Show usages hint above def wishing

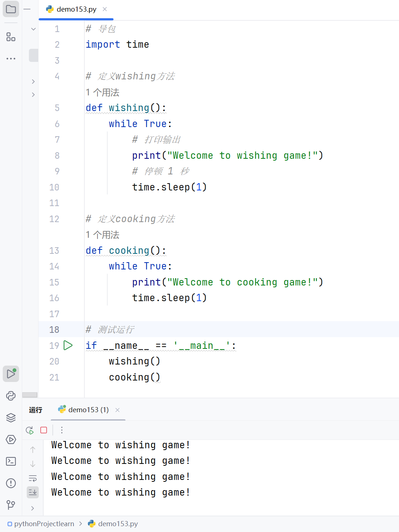click(x=103, y=92)
